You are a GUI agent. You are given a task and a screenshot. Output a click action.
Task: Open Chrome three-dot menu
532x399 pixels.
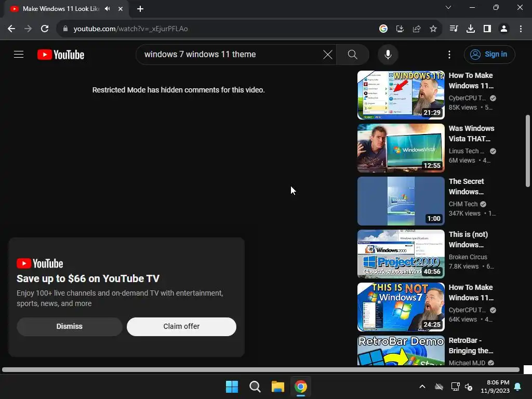[x=521, y=29]
